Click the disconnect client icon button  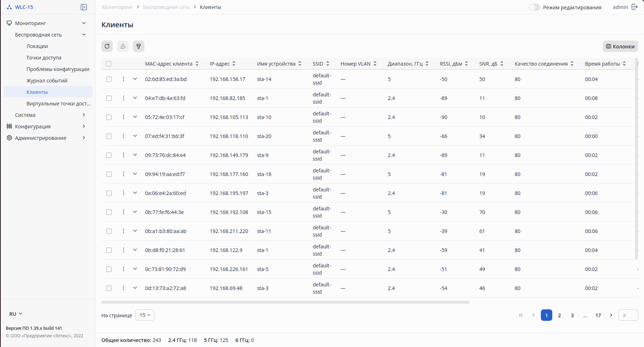[123, 46]
